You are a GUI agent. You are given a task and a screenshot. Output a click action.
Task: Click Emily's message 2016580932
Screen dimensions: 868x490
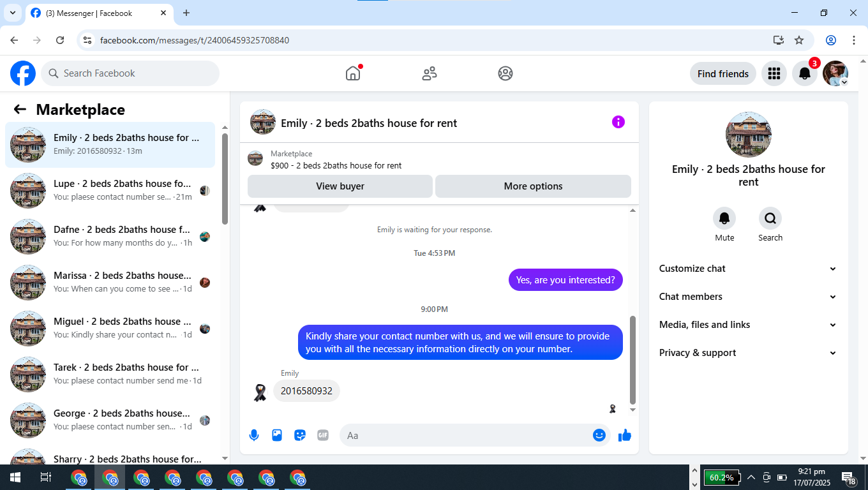coord(306,391)
